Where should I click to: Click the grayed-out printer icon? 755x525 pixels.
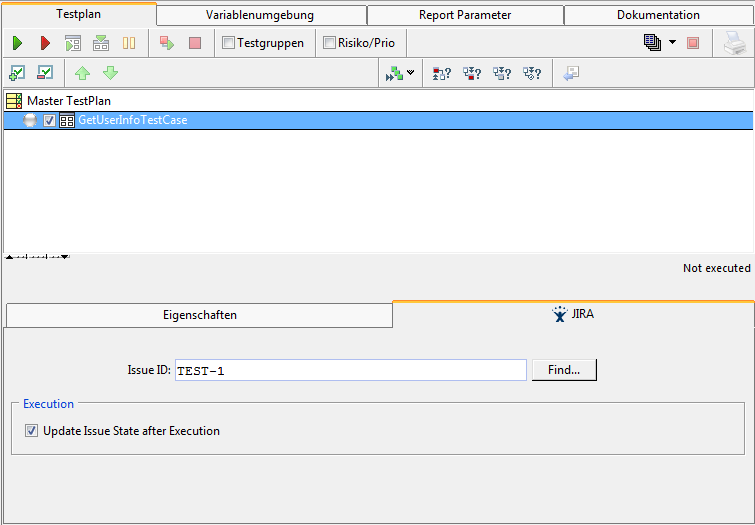(x=735, y=43)
